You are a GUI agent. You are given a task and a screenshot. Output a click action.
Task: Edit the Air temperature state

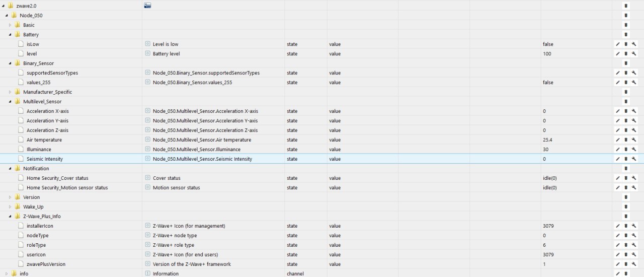point(617,140)
